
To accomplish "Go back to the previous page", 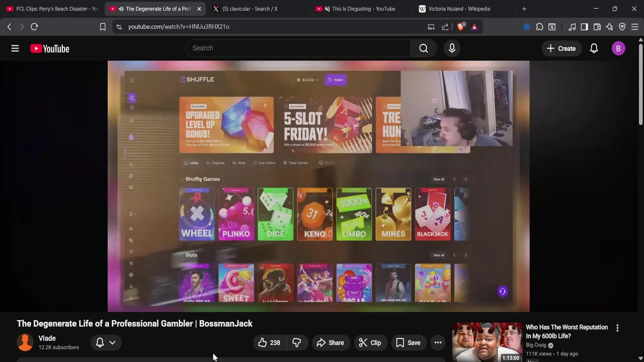I will click(x=9, y=27).
